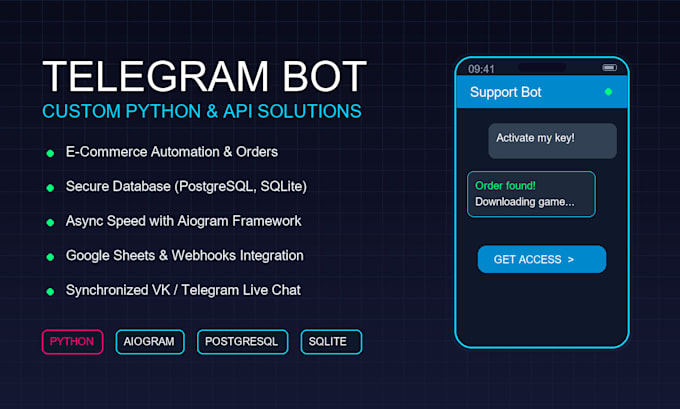The width and height of the screenshot is (680, 409).
Task: Click 'Synchronized VK / Telegram Live Chat' line
Action: point(183,290)
